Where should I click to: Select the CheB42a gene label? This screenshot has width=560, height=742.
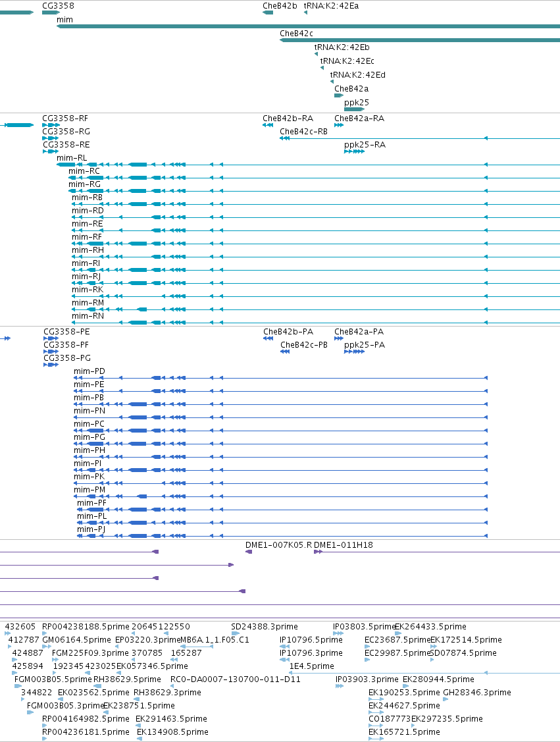tap(351, 88)
